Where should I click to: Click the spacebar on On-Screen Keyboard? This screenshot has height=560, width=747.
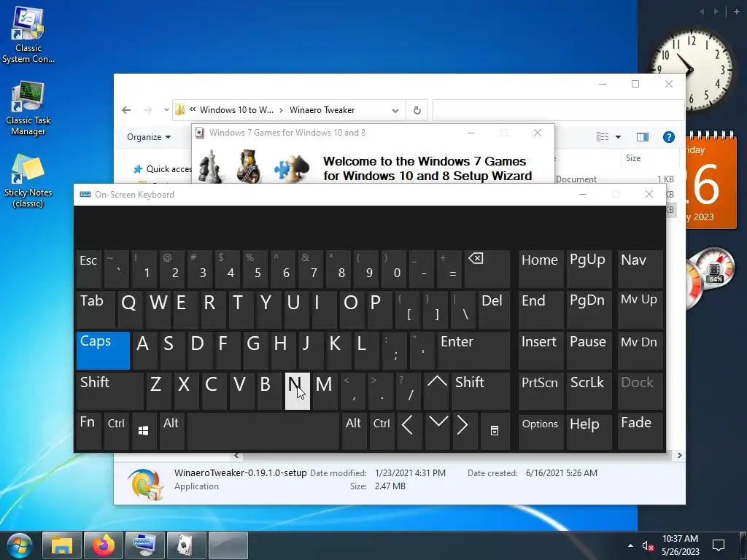263,432
